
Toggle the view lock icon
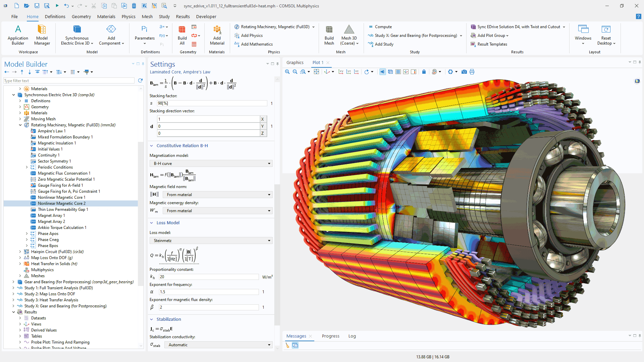[x=424, y=72]
